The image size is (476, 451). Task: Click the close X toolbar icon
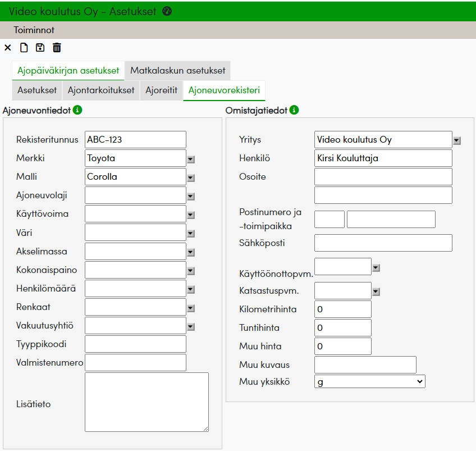[x=7, y=48]
